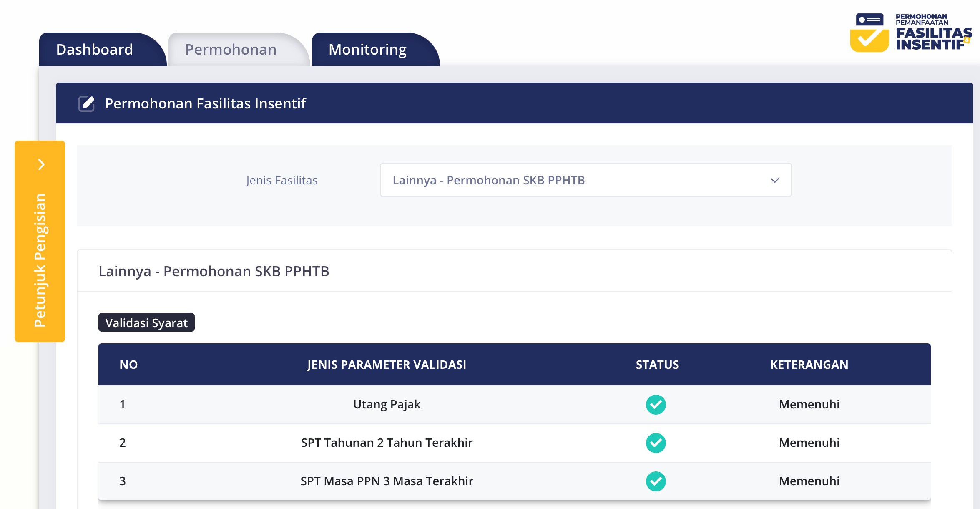Click the edit pencil icon beside Permohonan Fasilitas Insentif

87,103
